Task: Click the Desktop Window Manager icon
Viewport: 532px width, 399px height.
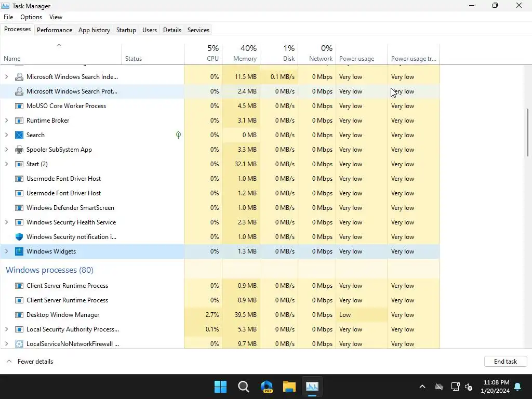Action: [19, 315]
